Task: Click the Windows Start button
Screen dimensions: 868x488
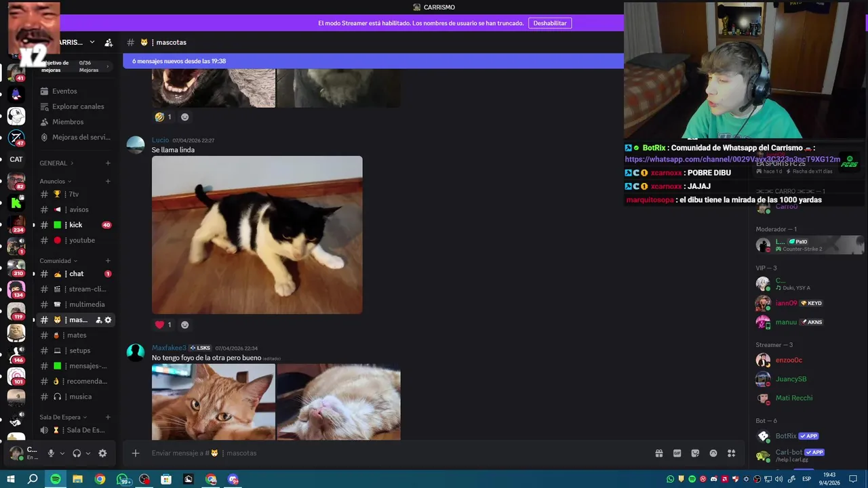Action: (11, 479)
